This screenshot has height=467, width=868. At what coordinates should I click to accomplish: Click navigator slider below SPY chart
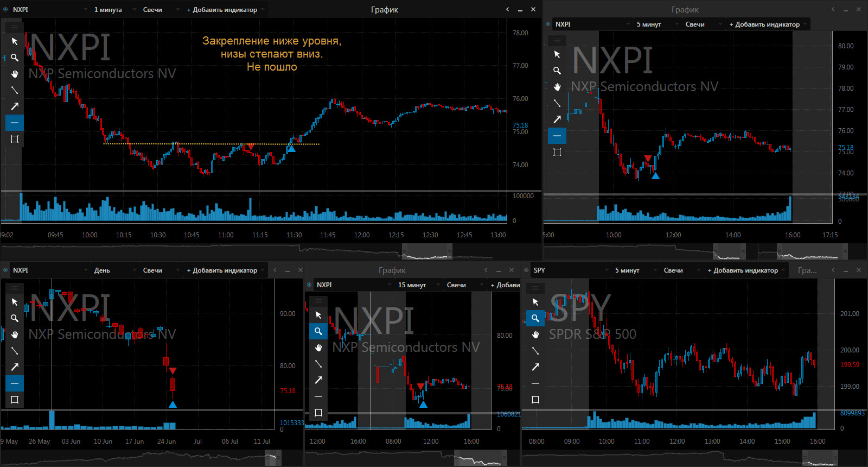tap(819, 458)
